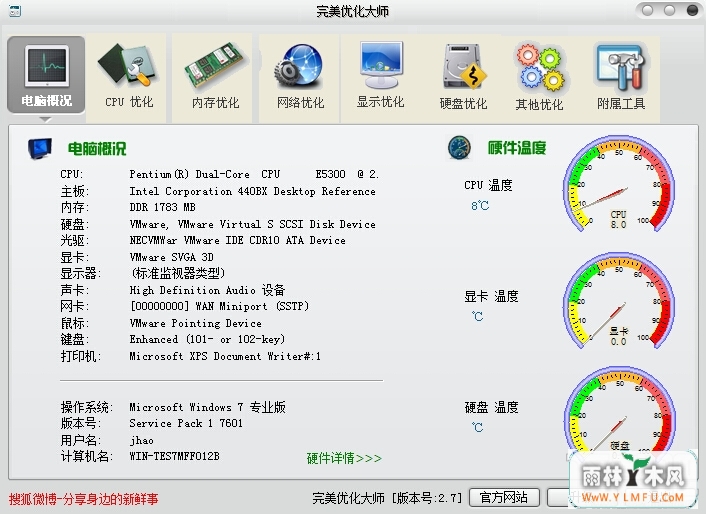The height and width of the screenshot is (514, 706).
Task: Open the 硬盘优化 hard drive icon
Action: [x=464, y=67]
